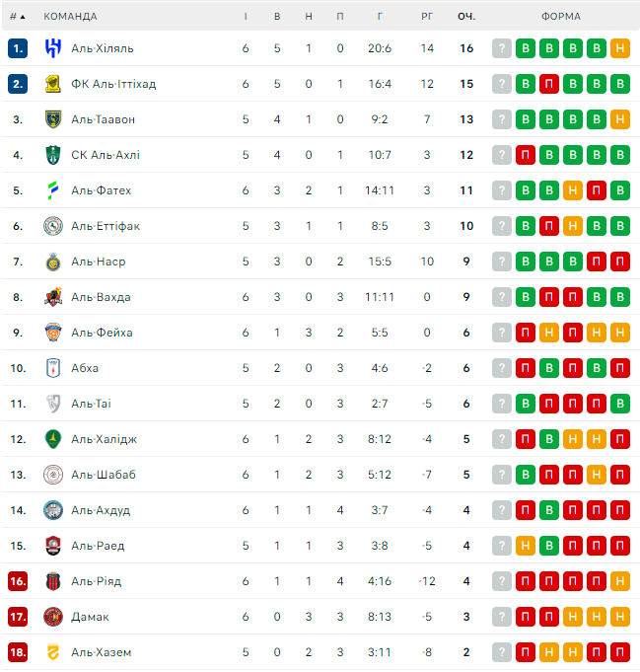Click Al-Ittihad's red loss form badge

point(549,84)
